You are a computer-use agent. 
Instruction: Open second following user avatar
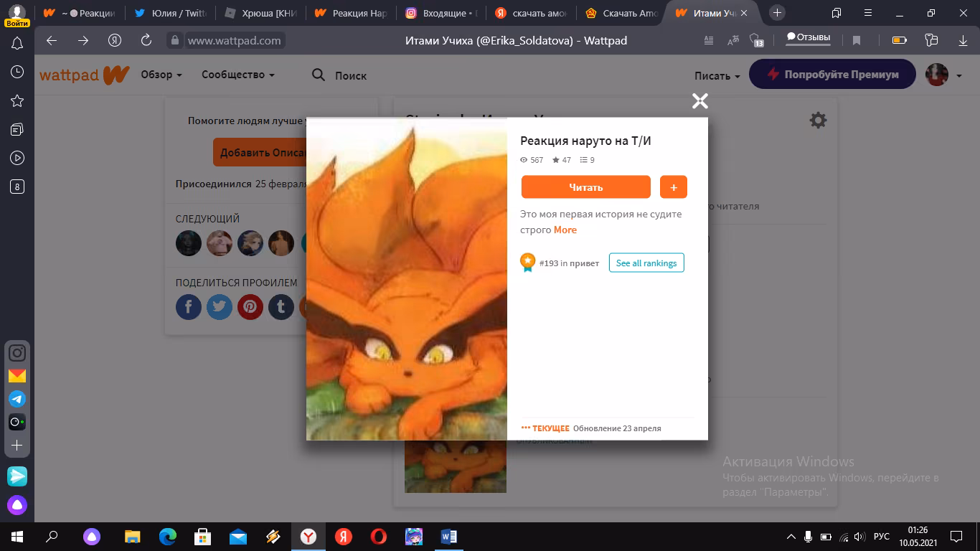coord(220,243)
